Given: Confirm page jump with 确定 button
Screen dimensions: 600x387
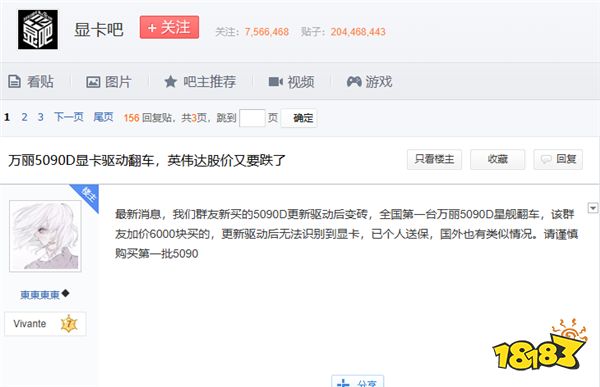Looking at the screenshot, I should 299,118.
